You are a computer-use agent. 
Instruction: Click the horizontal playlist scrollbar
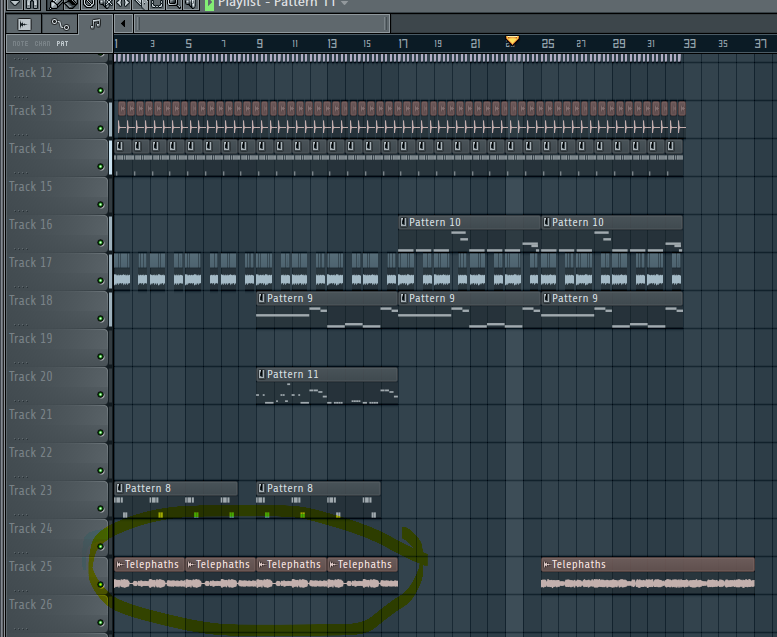click(260, 24)
